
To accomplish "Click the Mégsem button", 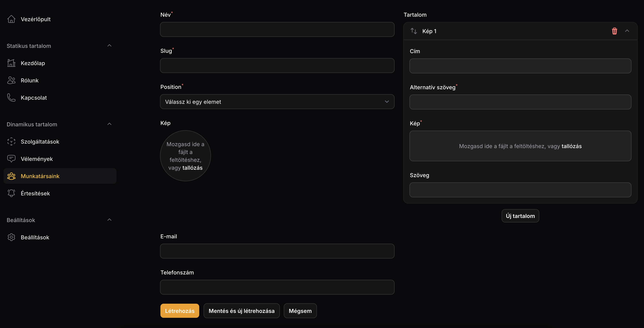I will click(x=300, y=311).
